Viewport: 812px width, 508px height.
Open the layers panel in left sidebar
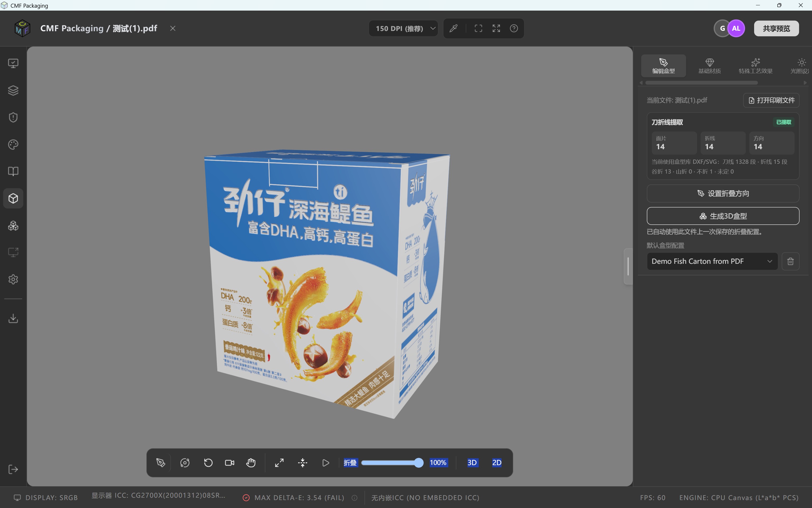(13, 90)
